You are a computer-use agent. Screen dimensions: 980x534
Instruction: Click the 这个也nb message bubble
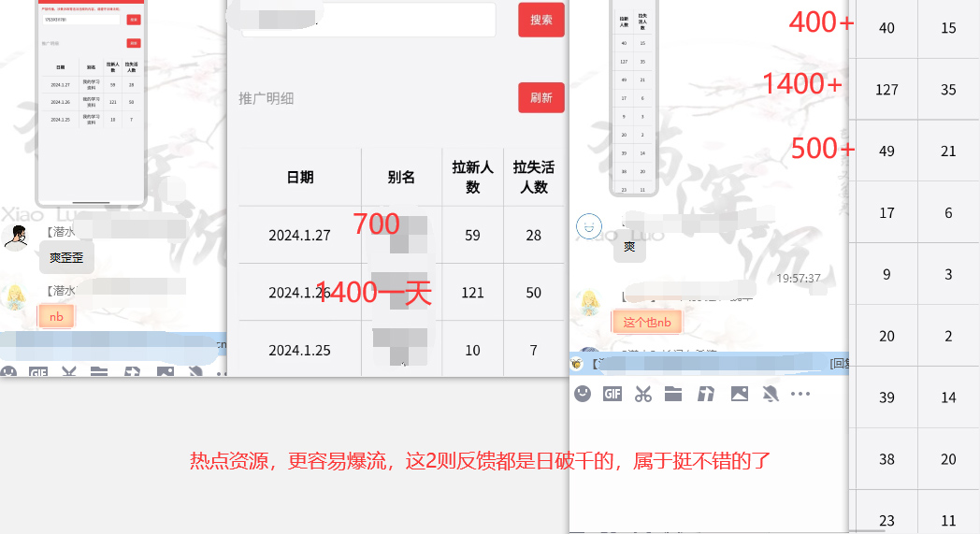tap(647, 322)
